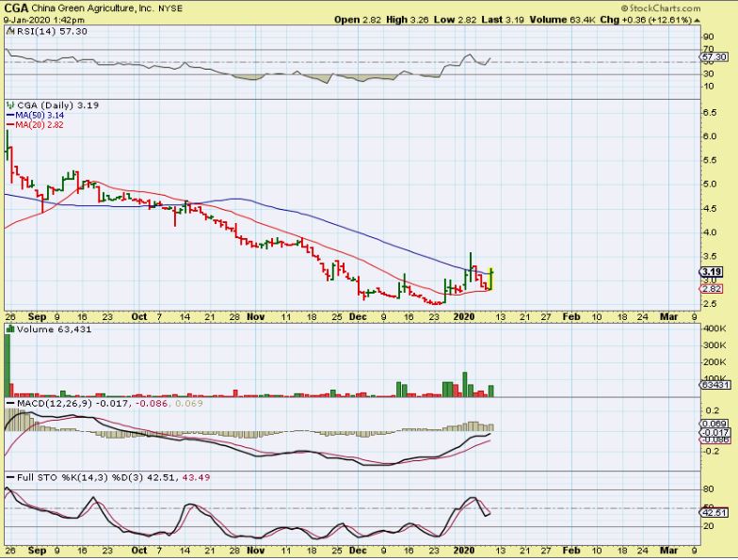Select the tallest volume bar at far left
Screen dimensions: 738x560
tap(8, 364)
